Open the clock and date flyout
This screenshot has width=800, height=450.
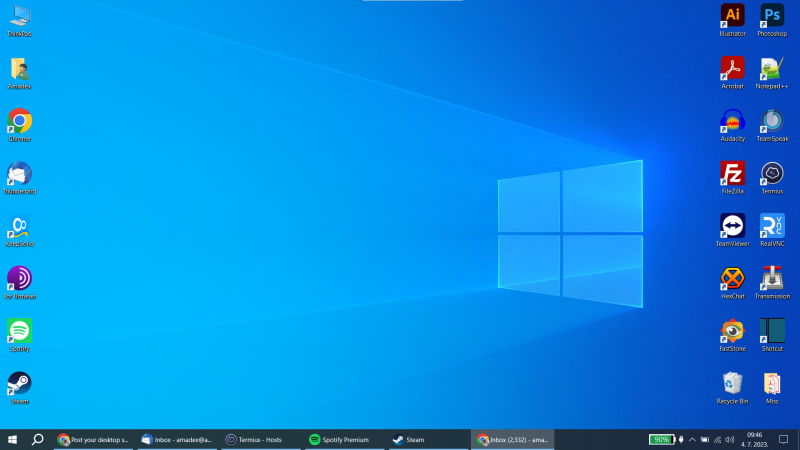[755, 439]
